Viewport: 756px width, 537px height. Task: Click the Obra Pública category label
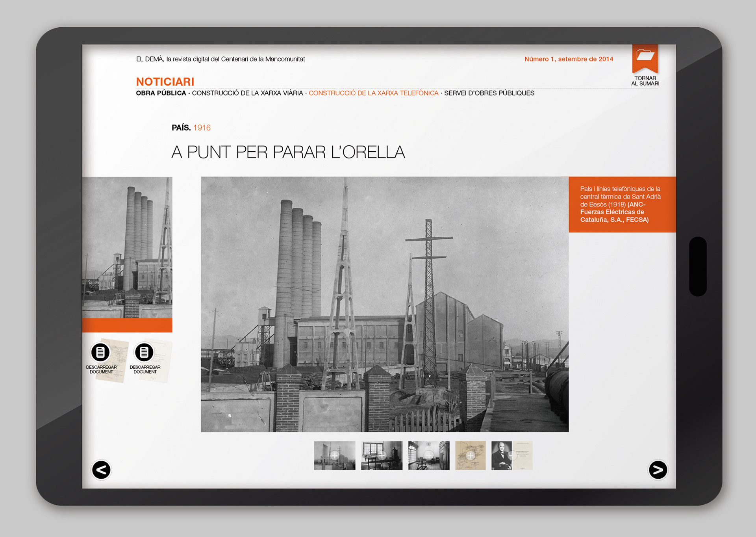click(161, 93)
